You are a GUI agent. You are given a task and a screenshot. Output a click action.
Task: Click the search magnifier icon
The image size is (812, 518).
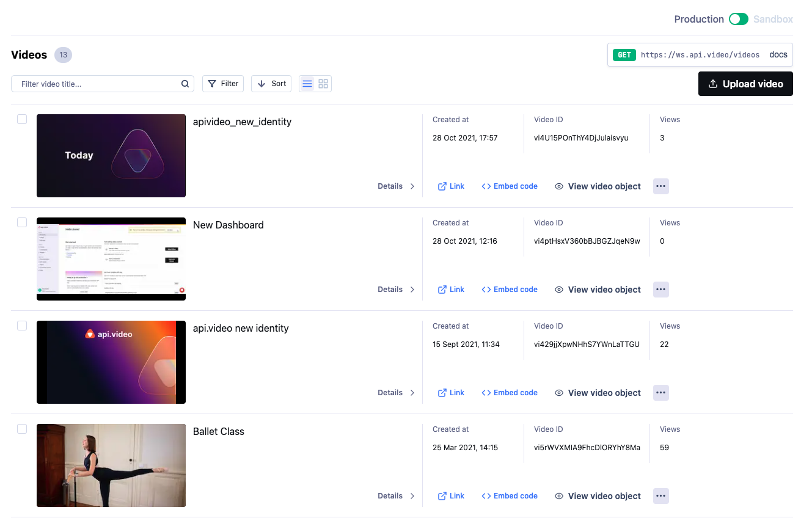(x=185, y=84)
